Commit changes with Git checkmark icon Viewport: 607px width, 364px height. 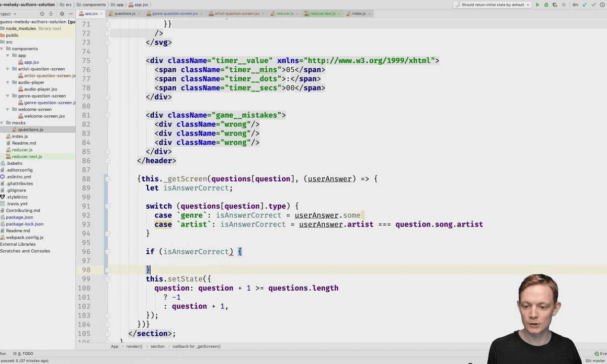click(x=593, y=5)
